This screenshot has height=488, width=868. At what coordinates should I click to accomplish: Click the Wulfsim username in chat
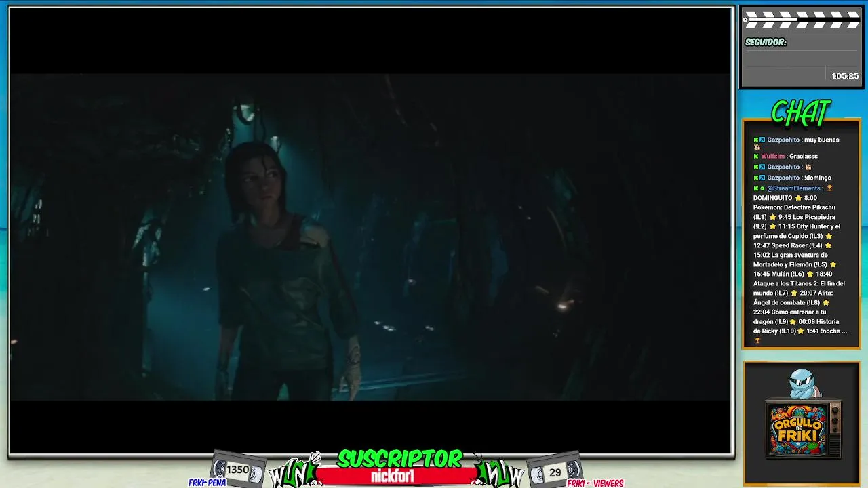773,156
